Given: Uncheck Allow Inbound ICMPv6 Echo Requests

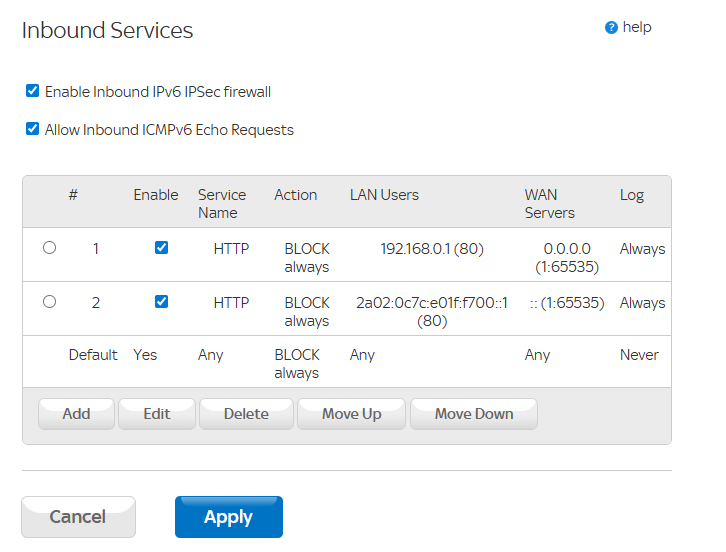Looking at the screenshot, I should coord(32,129).
